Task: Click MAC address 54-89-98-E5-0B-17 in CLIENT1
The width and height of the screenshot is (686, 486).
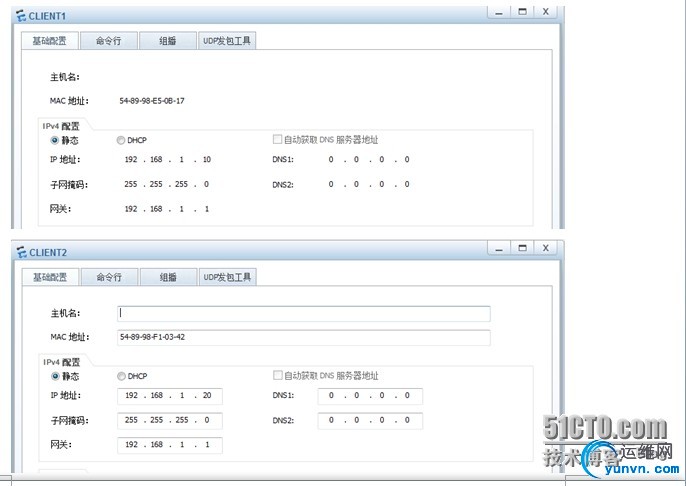Action: click(x=152, y=101)
